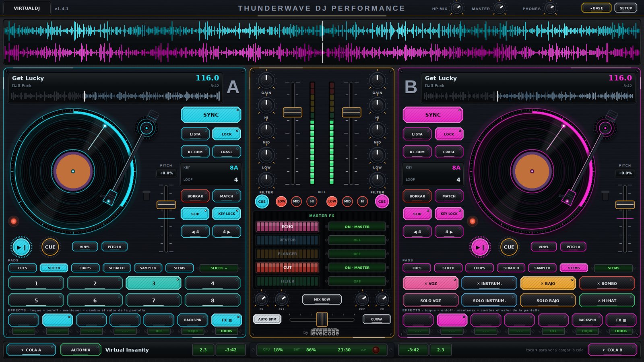
Task: Toggle the magenta headphone CUE button in mixer
Action: point(382,202)
